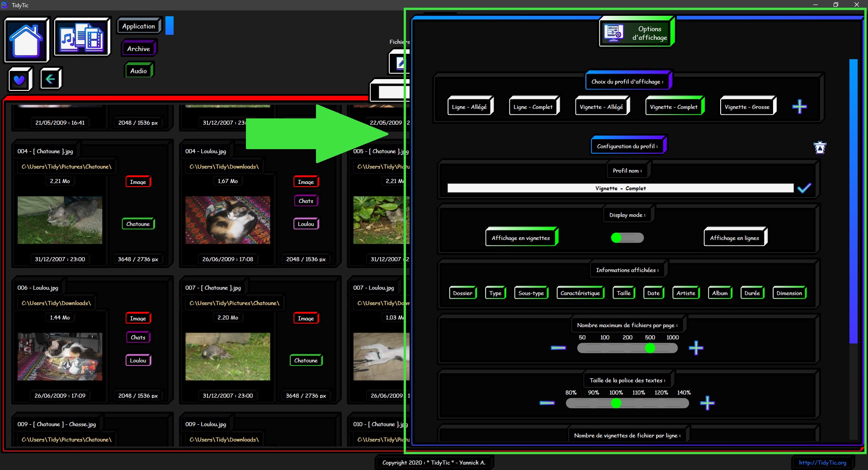This screenshot has height=470, width=868.
Task: Click Chatoune tag on 004 - [ Chatoune ].jpg
Action: tap(138, 224)
